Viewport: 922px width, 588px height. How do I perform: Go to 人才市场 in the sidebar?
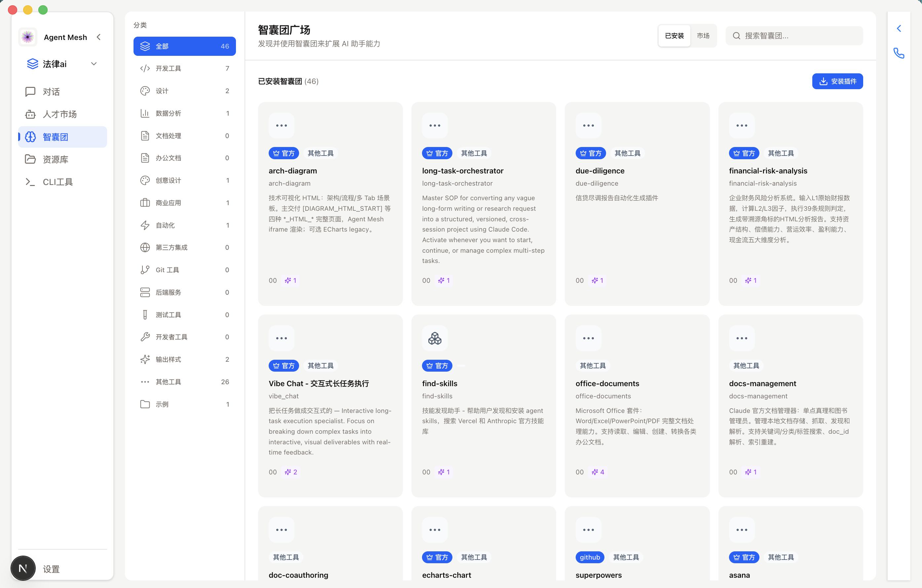tap(62, 114)
